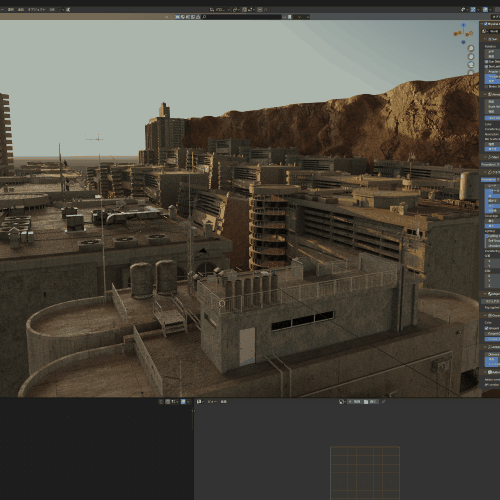Collapse the Stars panel expander
This screenshot has height=500, width=500.
[x=485, y=157]
